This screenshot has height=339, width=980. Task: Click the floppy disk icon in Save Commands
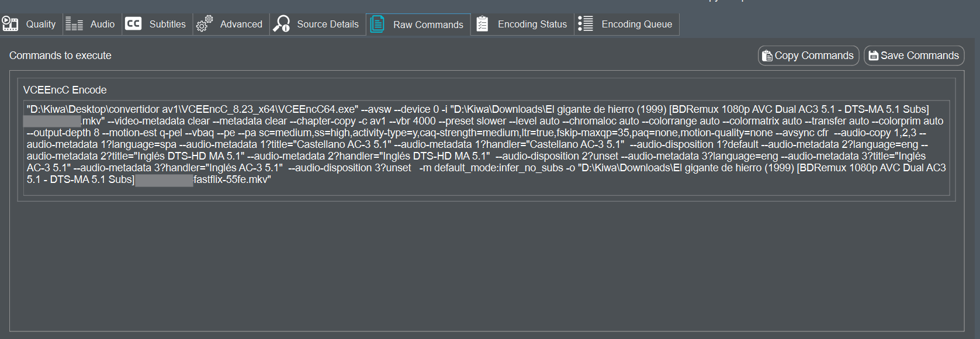pyautogui.click(x=873, y=56)
